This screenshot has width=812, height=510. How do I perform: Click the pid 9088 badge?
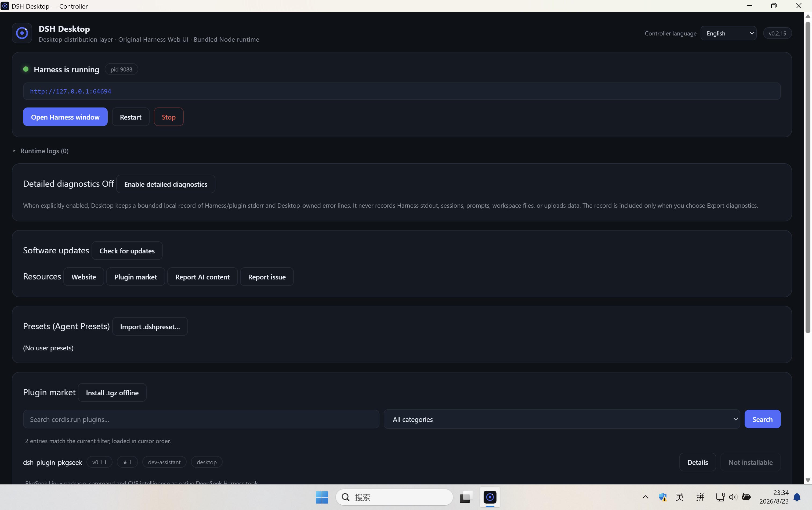coord(121,69)
